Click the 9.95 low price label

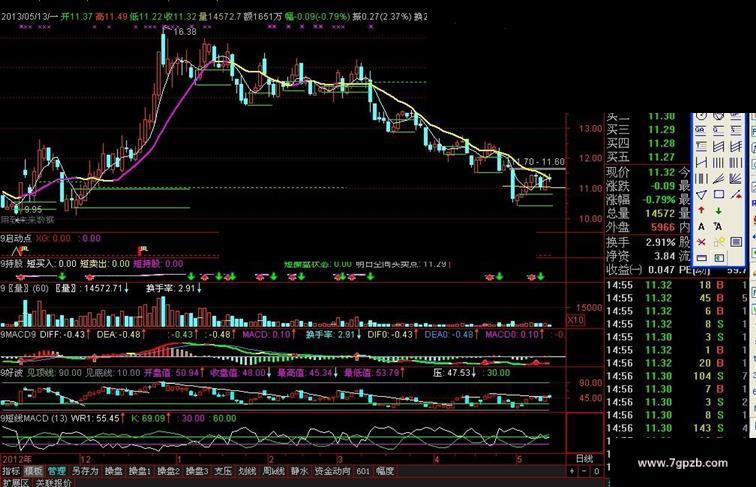click(33, 210)
